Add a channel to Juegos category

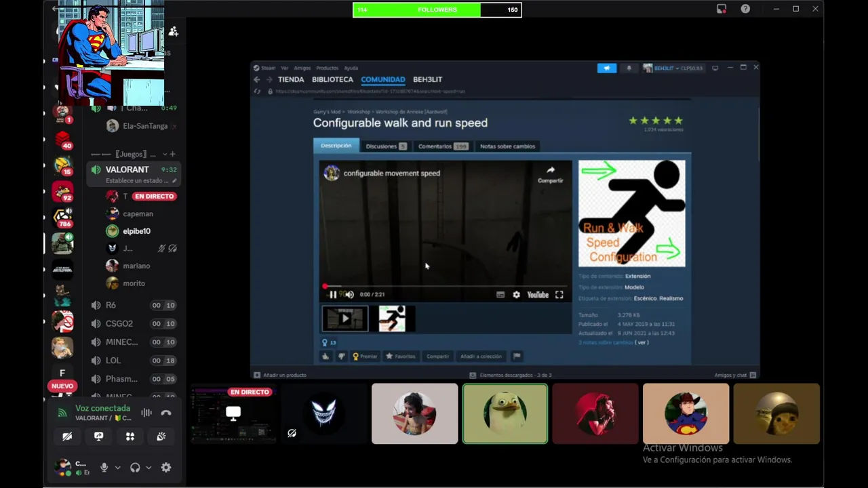click(x=172, y=154)
